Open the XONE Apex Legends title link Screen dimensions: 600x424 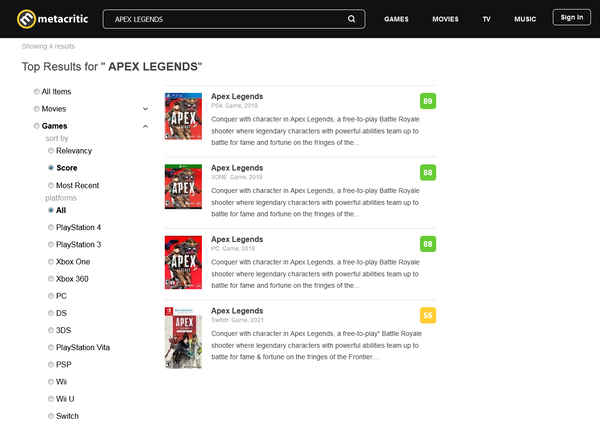point(237,168)
